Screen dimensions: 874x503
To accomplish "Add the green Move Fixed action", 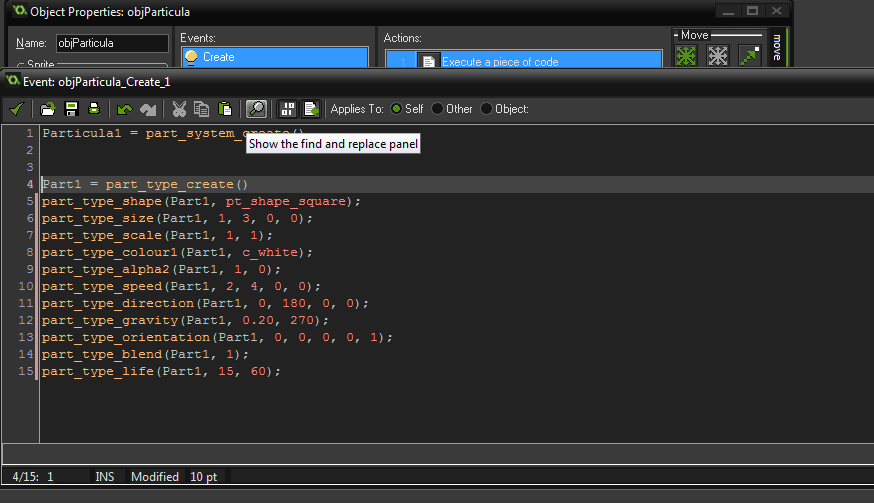I will [686, 56].
